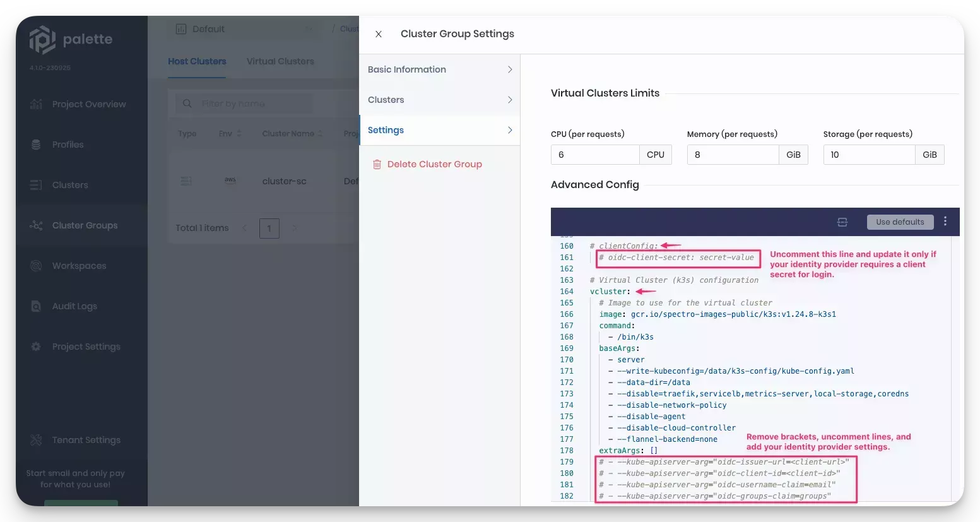Expand the editor fullscreen icon
This screenshot has height=522, width=980.
pos(842,222)
